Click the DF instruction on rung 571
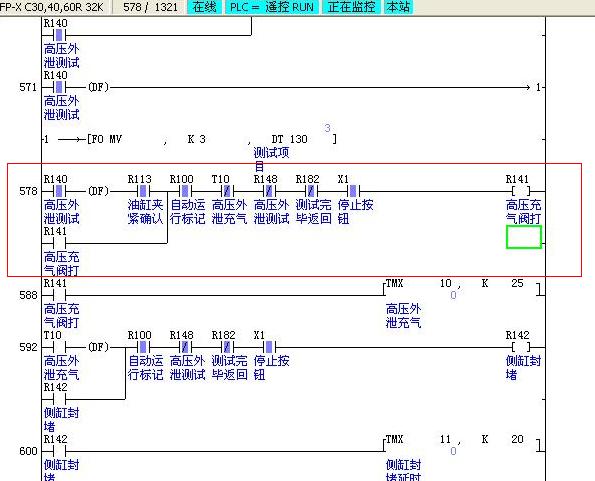Screen dimensions: 595x481 tap(98, 87)
